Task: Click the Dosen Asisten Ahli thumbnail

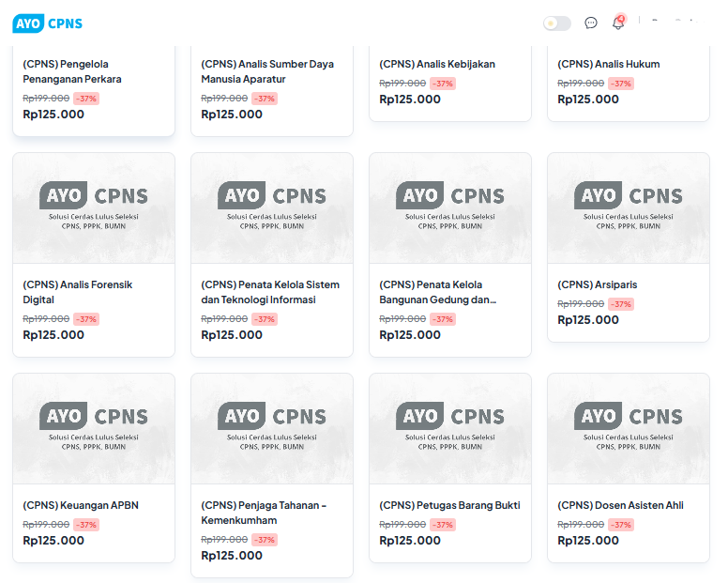Action: (629, 429)
